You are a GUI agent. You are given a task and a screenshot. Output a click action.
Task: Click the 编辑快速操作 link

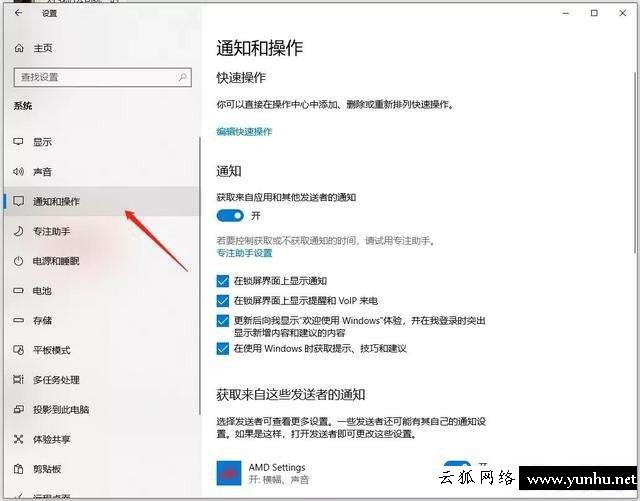click(x=244, y=131)
